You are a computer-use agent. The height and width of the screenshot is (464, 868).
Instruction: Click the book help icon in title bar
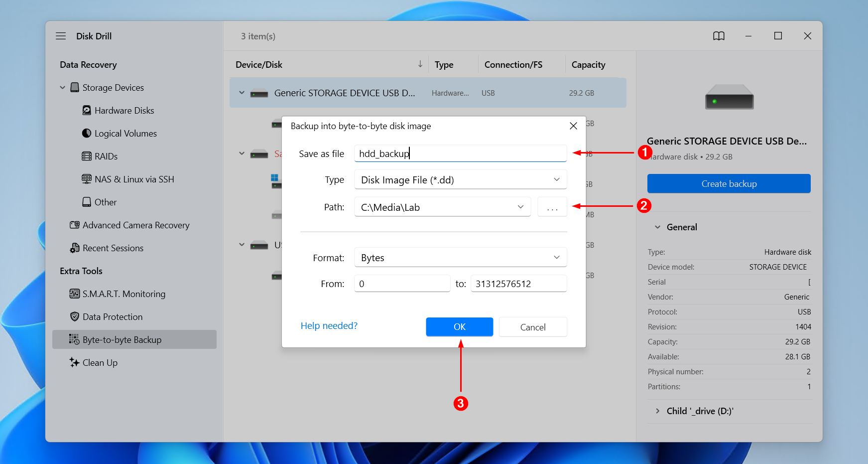pyautogui.click(x=719, y=36)
